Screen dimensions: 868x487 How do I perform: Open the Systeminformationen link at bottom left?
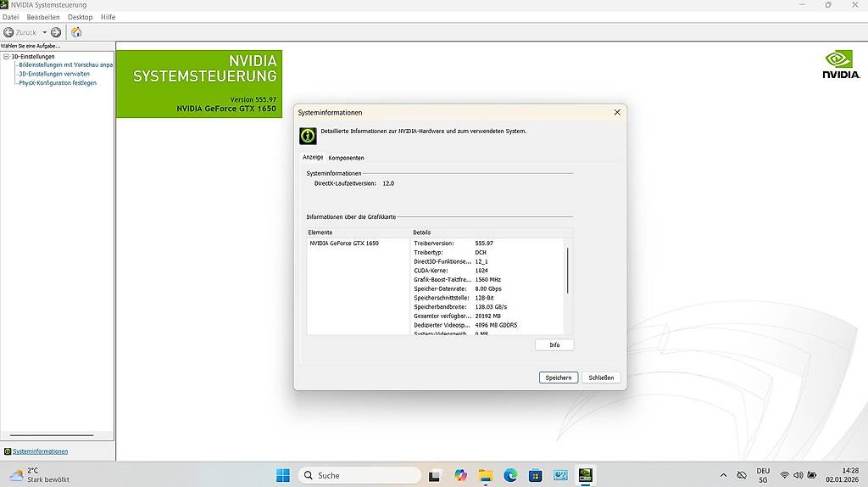40,451
